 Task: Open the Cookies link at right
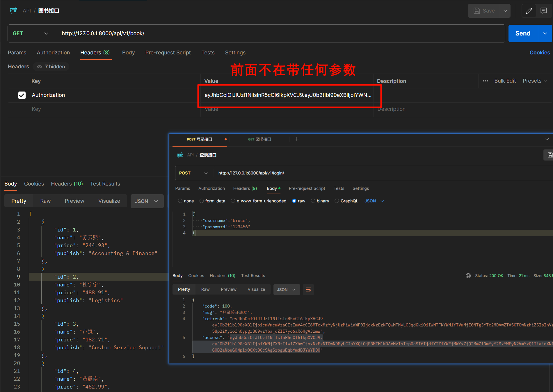[x=540, y=53]
